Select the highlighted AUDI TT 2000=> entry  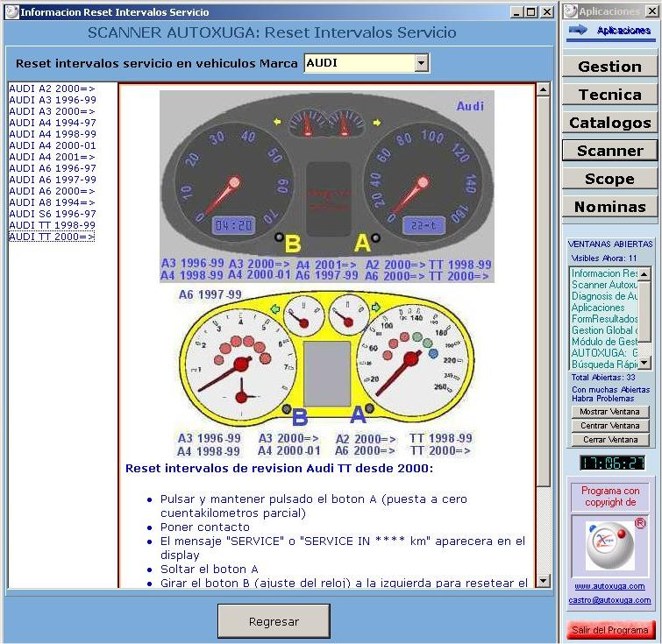click(52, 237)
